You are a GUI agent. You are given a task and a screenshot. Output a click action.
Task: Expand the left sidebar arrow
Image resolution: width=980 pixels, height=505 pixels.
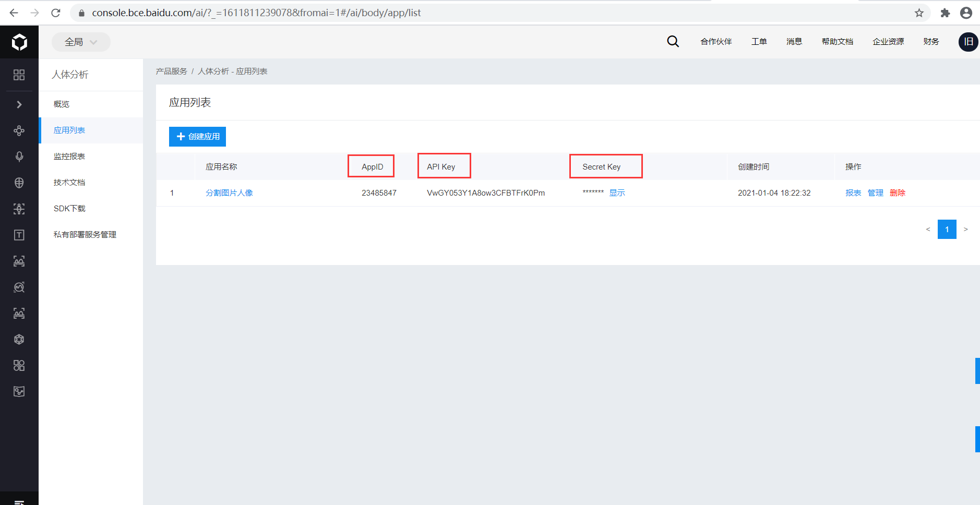[x=19, y=104]
